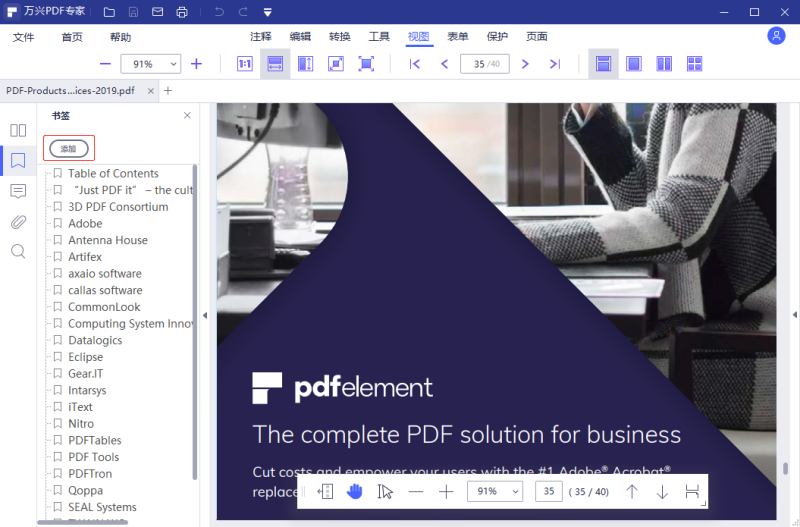Image resolution: width=800 pixels, height=527 pixels.
Task: Go up one page in floating toolbar
Action: (x=632, y=492)
